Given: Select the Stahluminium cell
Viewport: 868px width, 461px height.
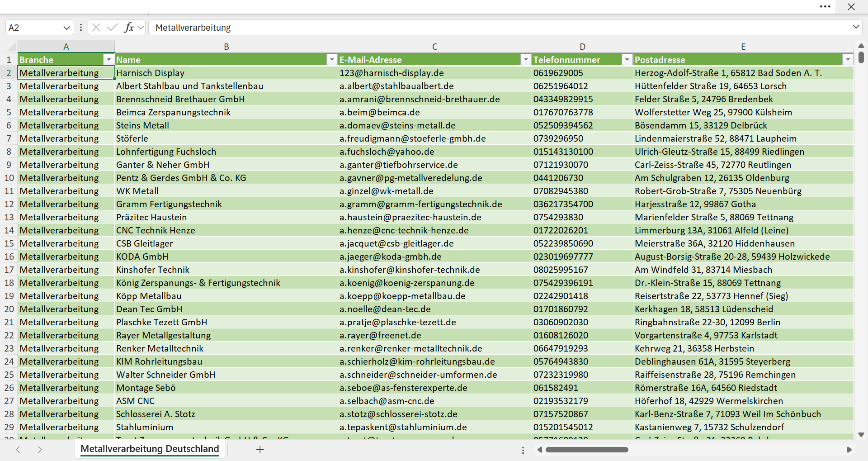Looking at the screenshot, I should click(226, 427).
